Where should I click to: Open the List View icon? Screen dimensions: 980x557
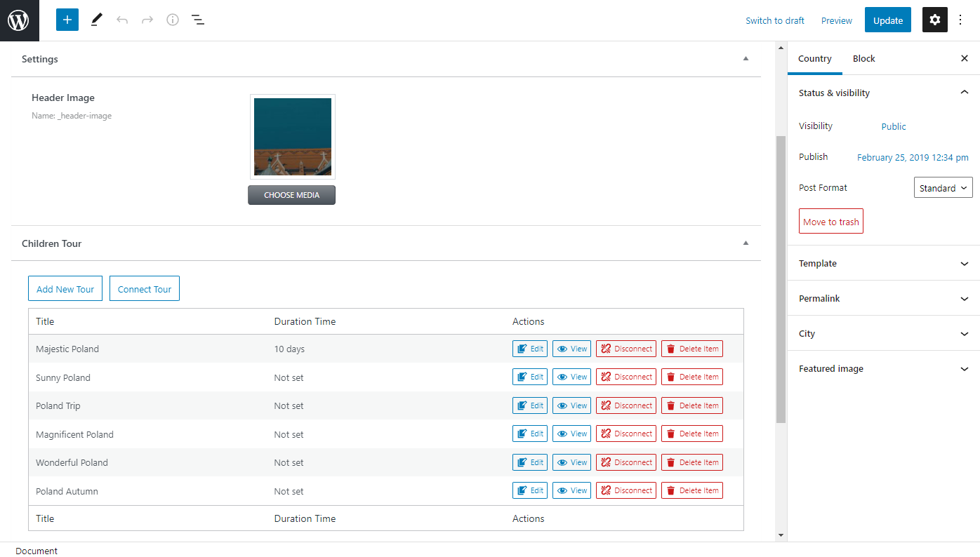click(x=198, y=20)
